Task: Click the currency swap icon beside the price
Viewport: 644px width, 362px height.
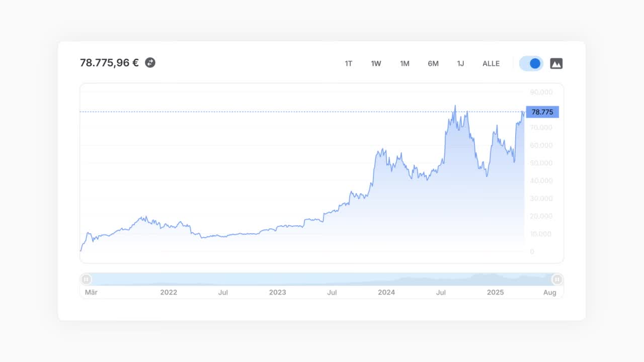Action: point(150,62)
